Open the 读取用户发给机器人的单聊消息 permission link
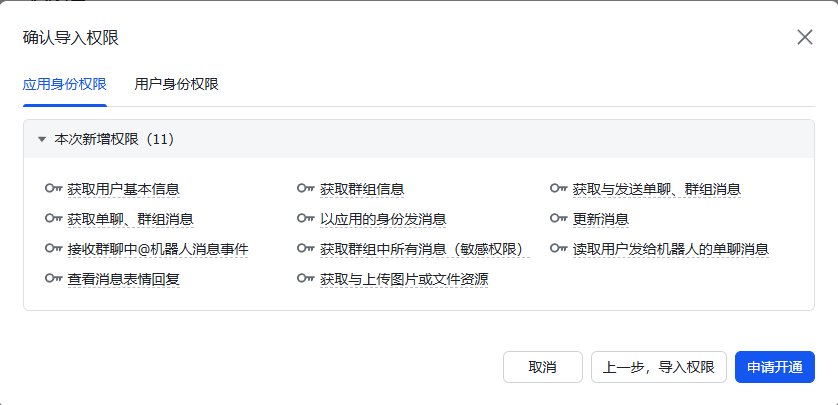This screenshot has width=838, height=405. click(x=670, y=248)
